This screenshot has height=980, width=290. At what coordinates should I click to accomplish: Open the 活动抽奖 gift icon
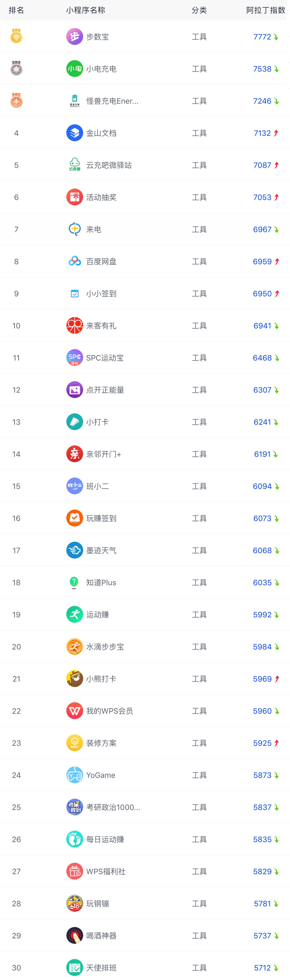[x=74, y=197]
